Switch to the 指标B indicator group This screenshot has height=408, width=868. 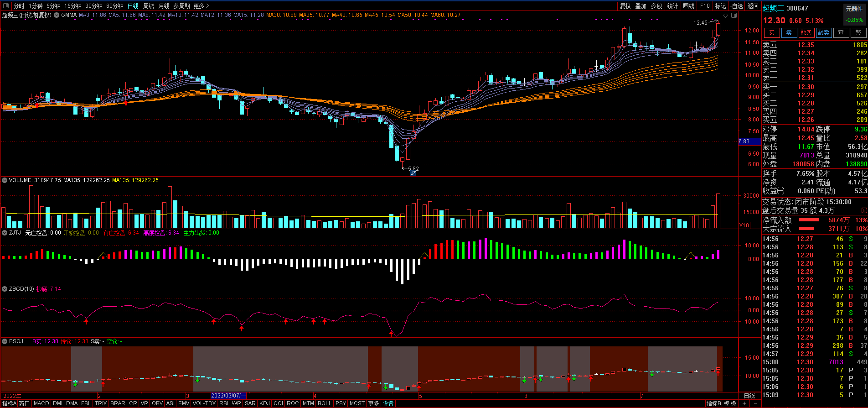tap(713, 403)
